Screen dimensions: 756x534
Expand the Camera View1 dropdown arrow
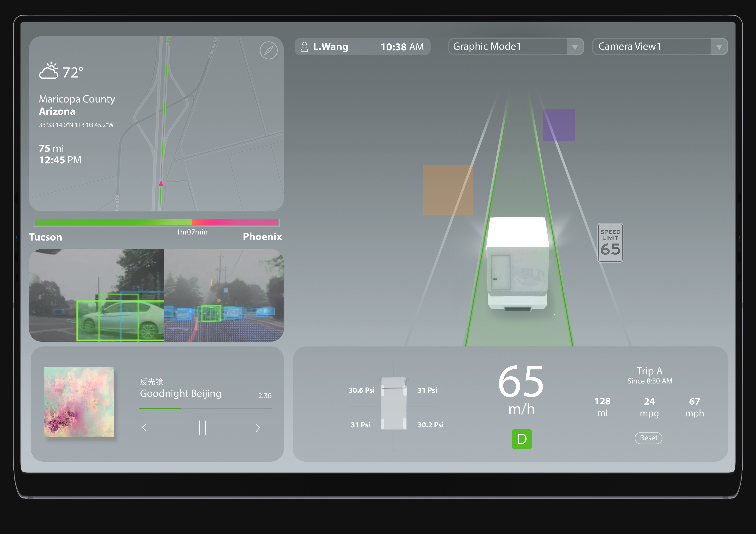click(719, 47)
